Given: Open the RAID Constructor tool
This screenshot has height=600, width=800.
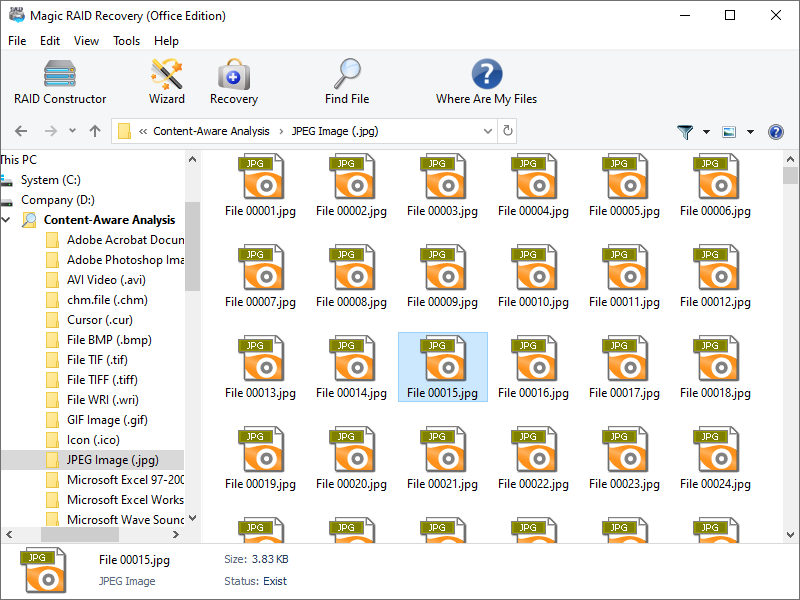Looking at the screenshot, I should pos(60,82).
